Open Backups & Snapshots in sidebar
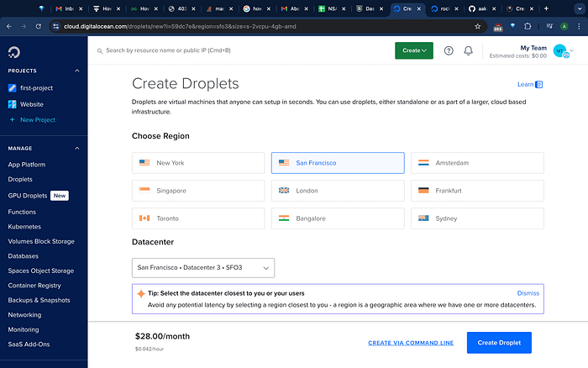 tap(39, 300)
